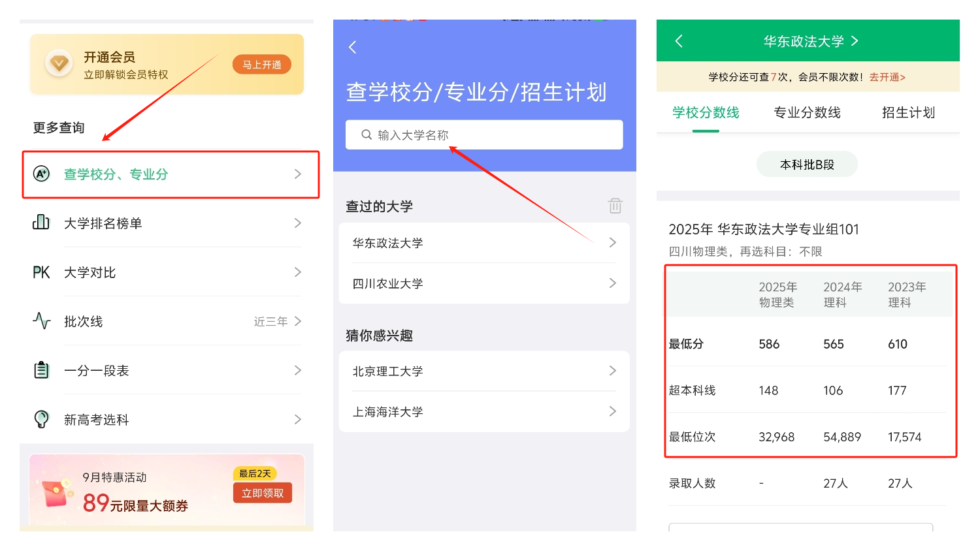This screenshot has width=980, height=551.
Task: Click the PK 大学对比 icon
Action: 41,272
